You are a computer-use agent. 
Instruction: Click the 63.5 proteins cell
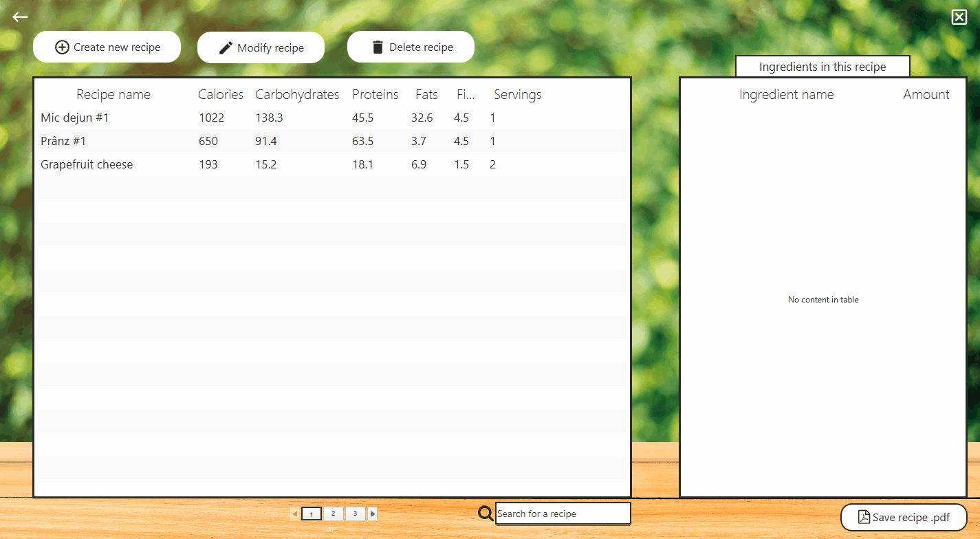tap(363, 141)
